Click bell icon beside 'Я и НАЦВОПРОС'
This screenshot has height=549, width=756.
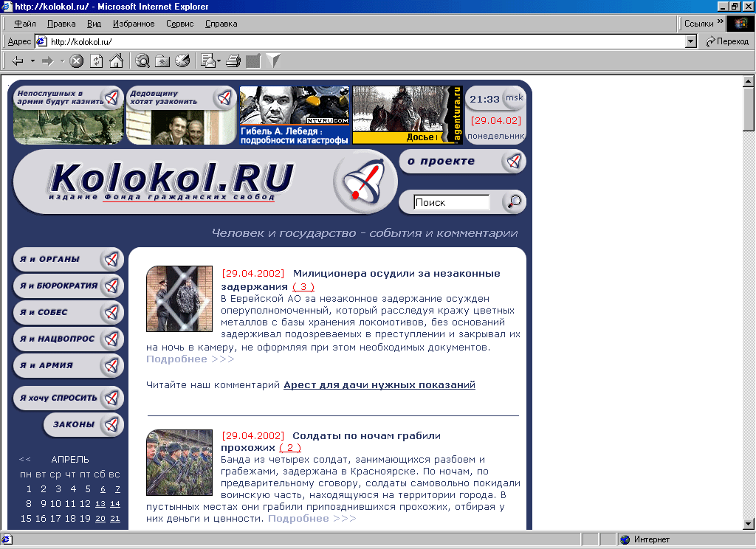point(111,339)
